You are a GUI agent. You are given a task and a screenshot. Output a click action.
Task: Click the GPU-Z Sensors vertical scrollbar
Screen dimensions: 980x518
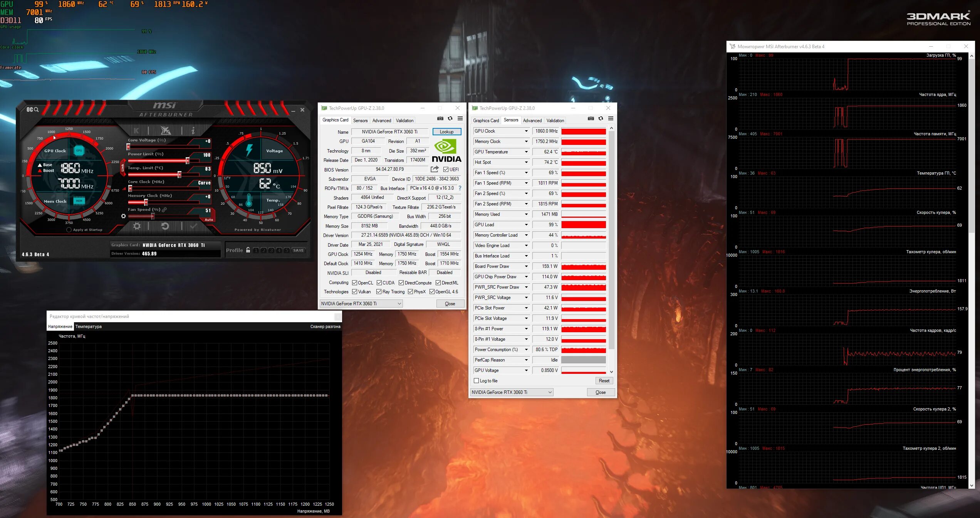tap(611, 250)
